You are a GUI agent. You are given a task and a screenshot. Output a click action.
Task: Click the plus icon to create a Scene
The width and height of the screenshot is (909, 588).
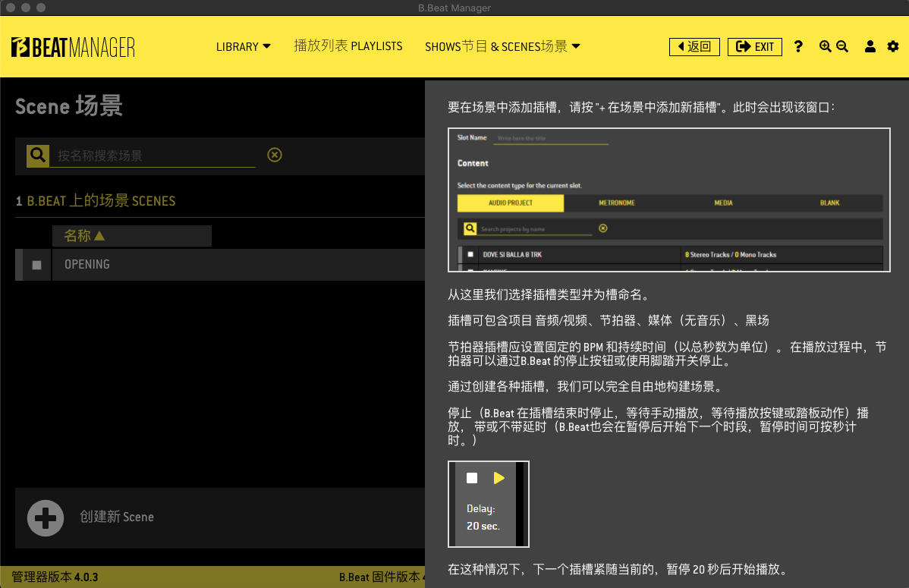click(46, 518)
